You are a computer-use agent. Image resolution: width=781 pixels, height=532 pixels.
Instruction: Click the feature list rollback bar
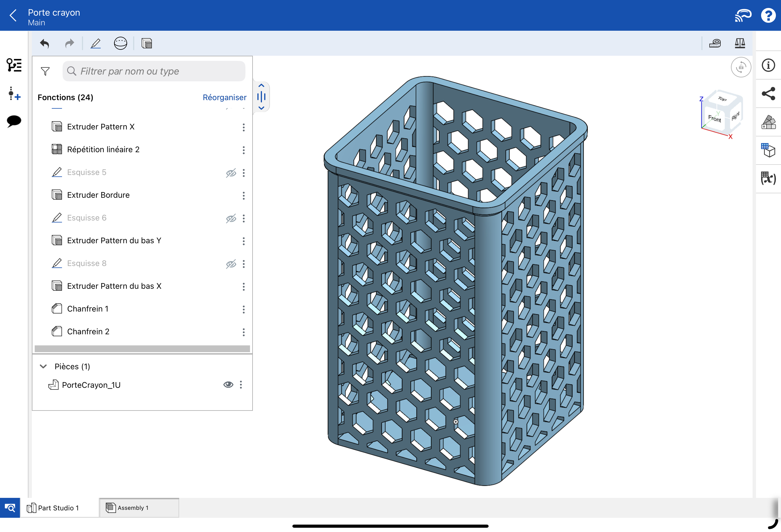click(x=142, y=349)
